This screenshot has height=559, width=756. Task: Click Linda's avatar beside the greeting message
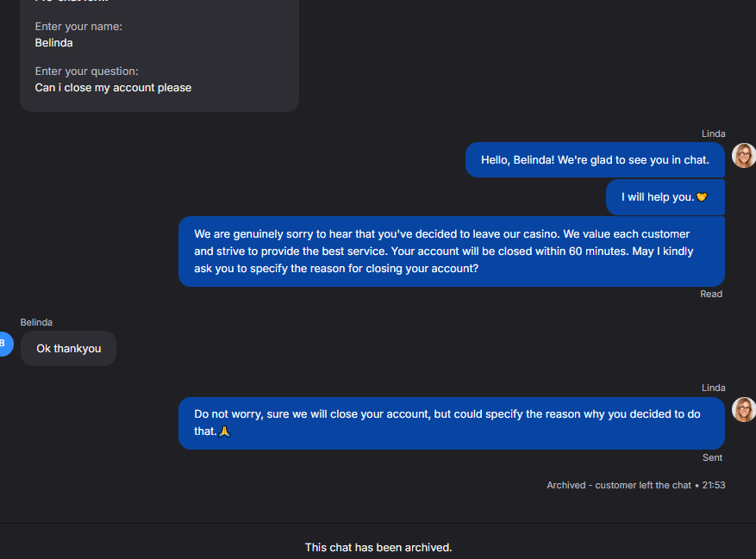click(743, 156)
